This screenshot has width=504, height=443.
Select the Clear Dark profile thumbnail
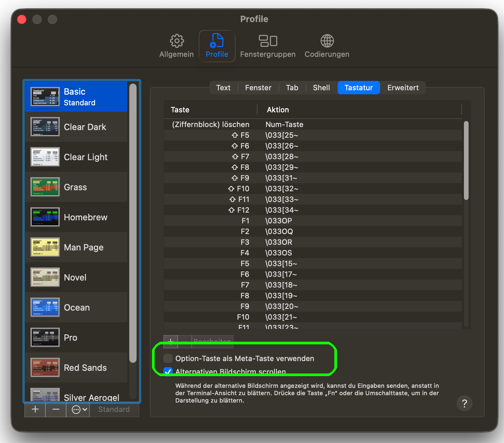click(x=45, y=127)
